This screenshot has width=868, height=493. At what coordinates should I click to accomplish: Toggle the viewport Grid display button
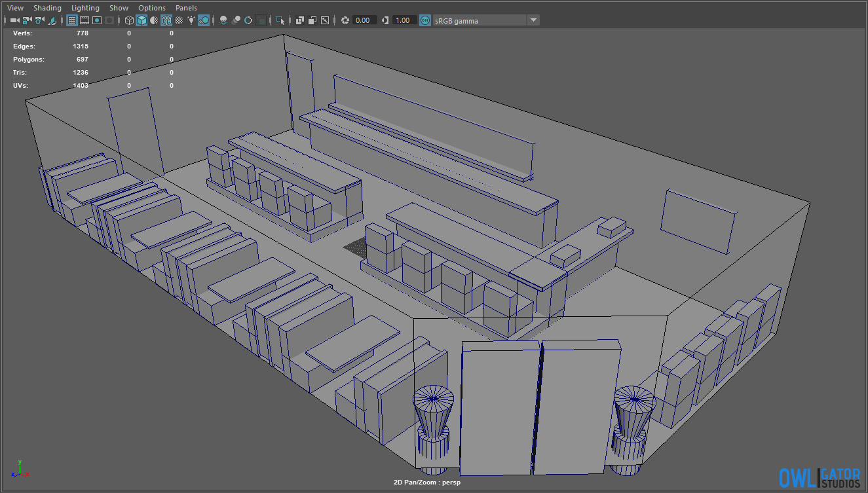(72, 20)
